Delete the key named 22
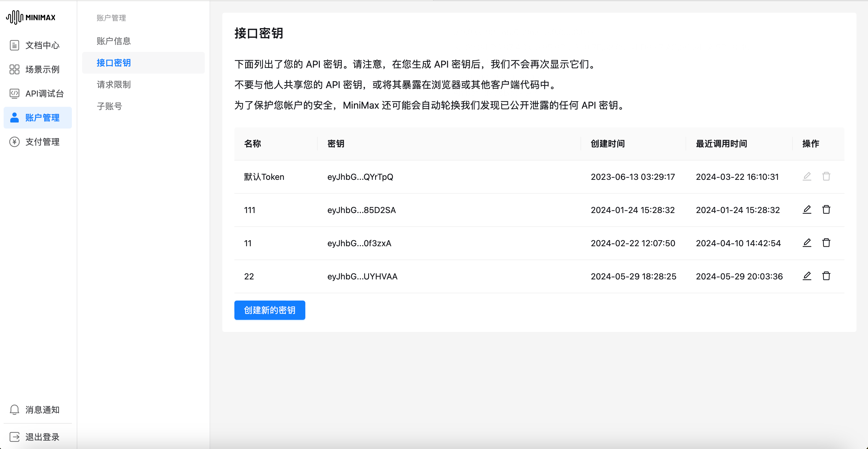This screenshot has width=868, height=449. tap(826, 276)
